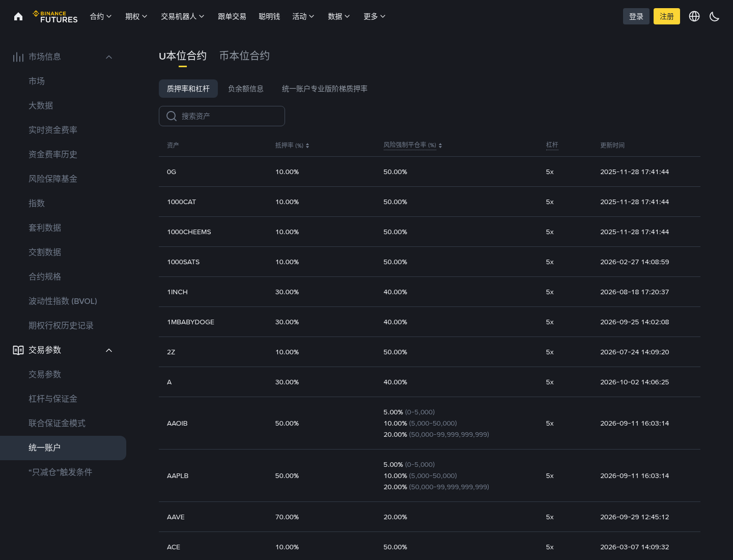Expand the 交易机器人 menu
This screenshot has height=560, width=733.
point(183,16)
